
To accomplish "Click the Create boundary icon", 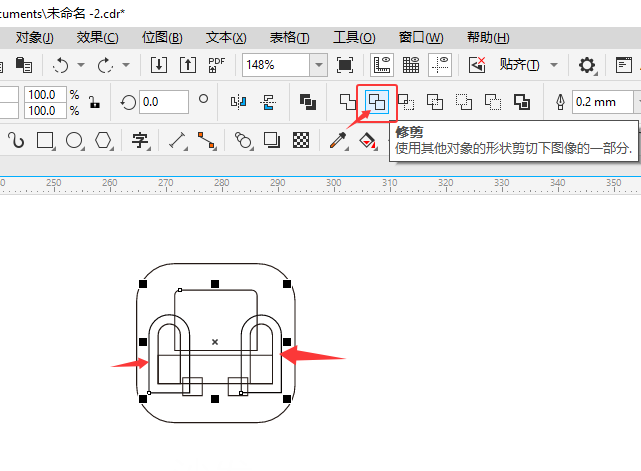I will point(522,102).
